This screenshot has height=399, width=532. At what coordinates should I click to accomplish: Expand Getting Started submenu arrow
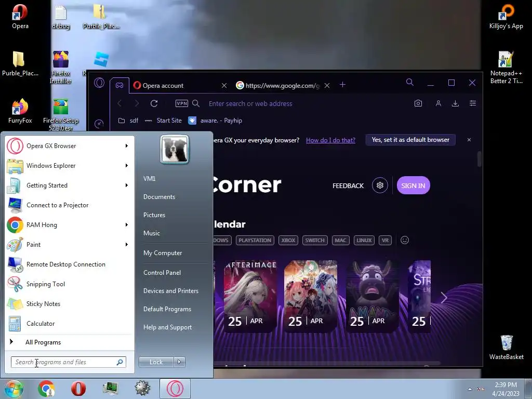point(127,185)
